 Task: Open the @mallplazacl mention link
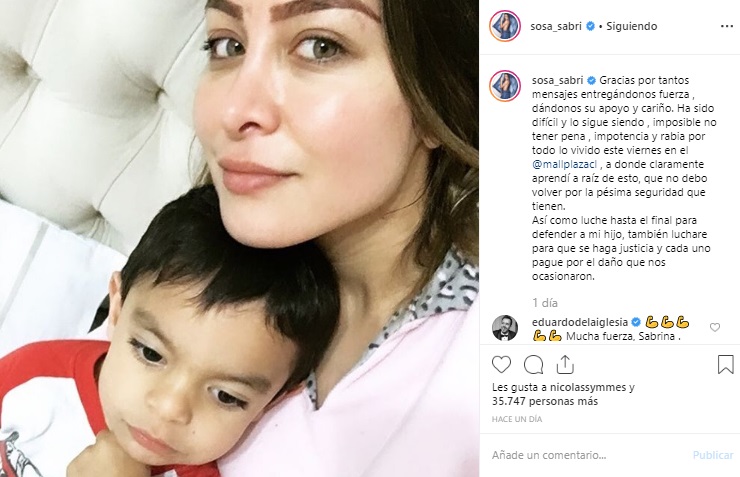coord(564,165)
